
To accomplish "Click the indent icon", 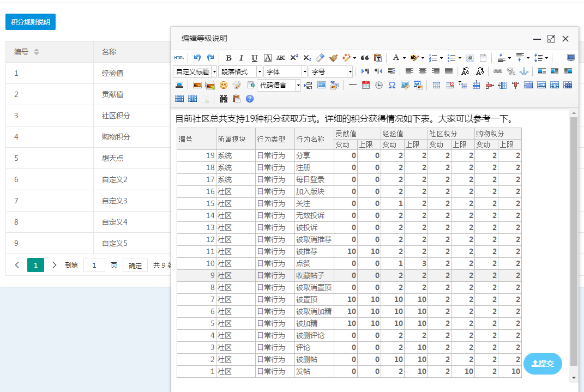I will coord(392,71).
